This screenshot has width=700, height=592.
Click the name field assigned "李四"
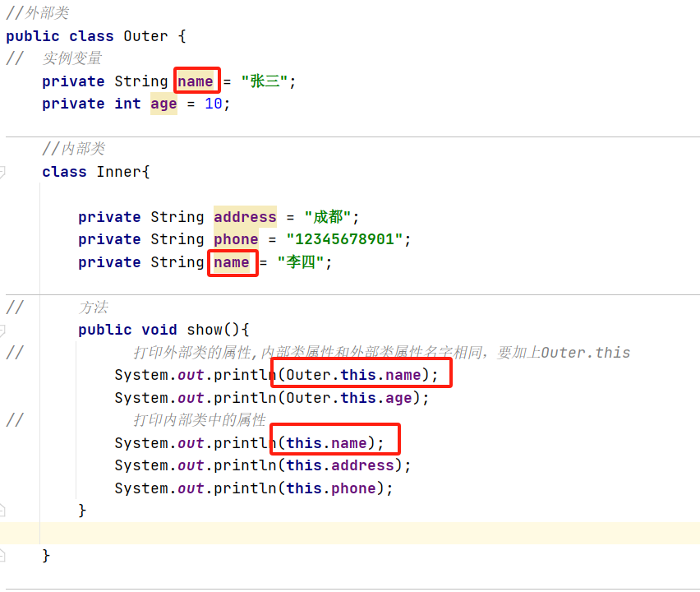tap(231, 262)
